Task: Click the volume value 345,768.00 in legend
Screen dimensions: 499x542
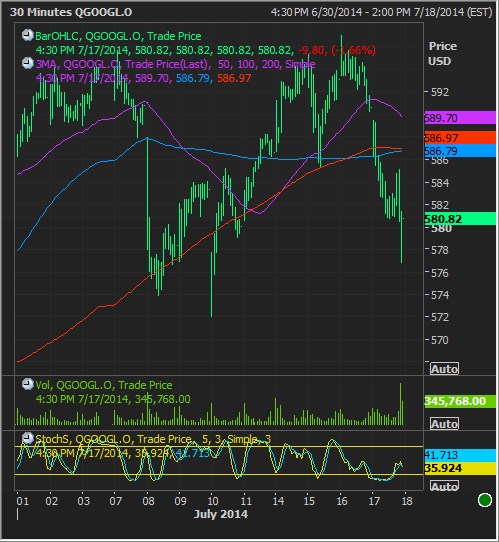Action: (162, 399)
